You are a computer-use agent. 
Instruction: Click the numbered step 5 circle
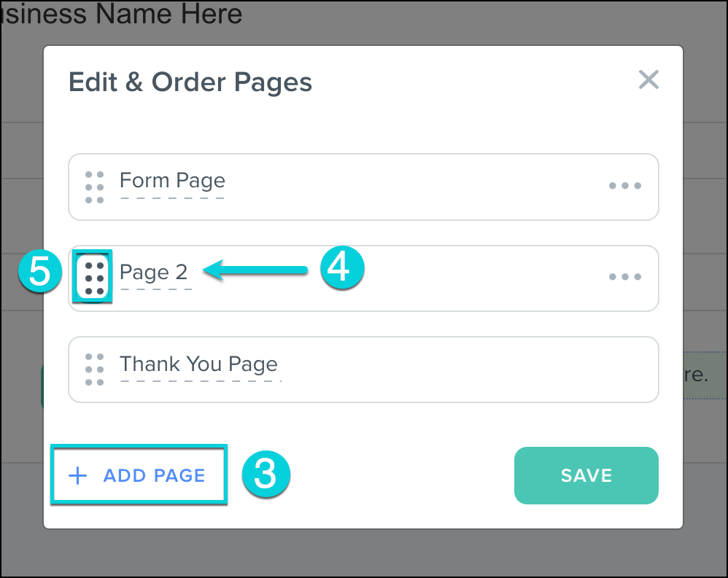41,273
